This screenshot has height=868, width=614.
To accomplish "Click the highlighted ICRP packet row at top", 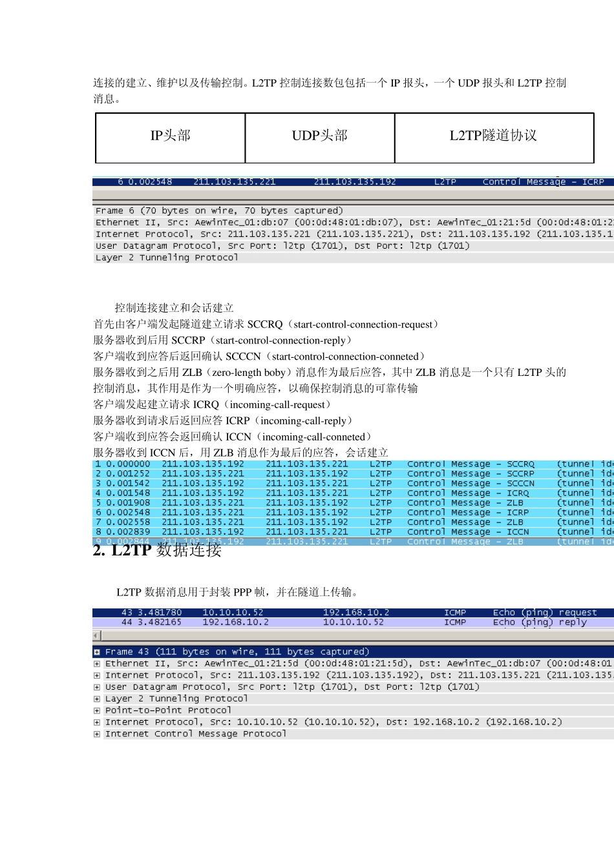I will 354,182.
